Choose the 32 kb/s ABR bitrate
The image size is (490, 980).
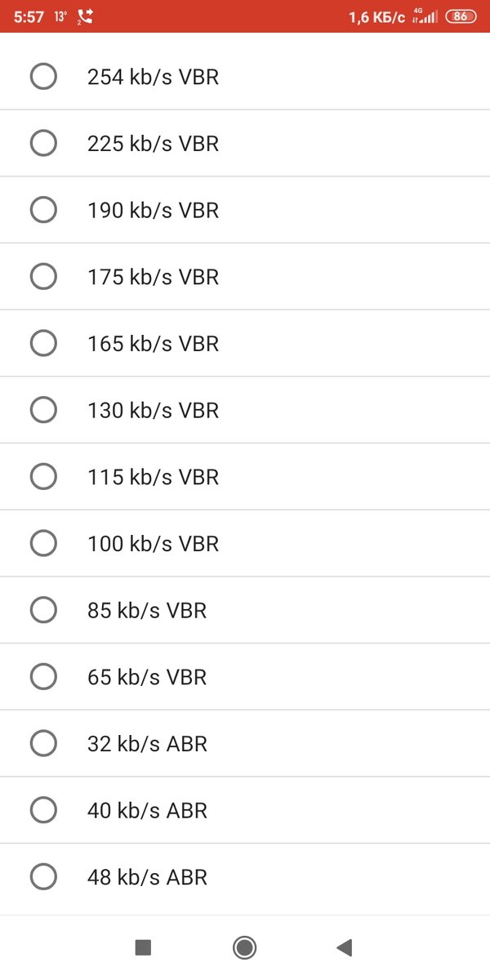coord(43,744)
